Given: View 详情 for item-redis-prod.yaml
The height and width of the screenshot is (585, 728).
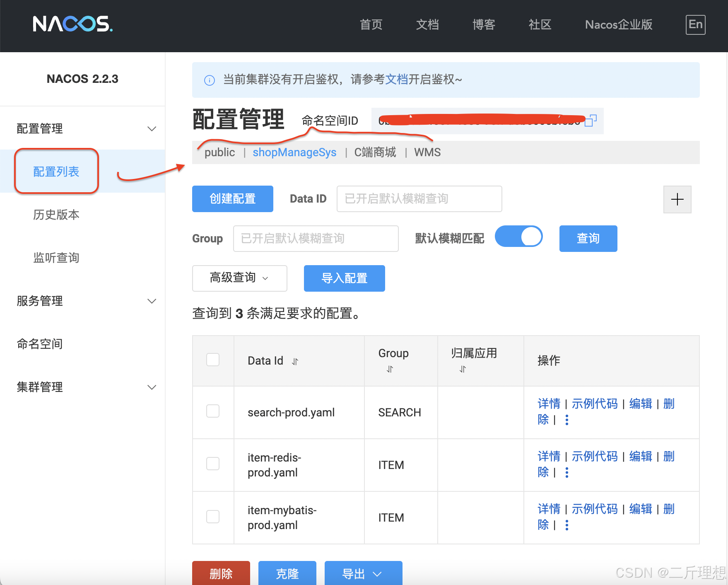Looking at the screenshot, I should point(549,456).
